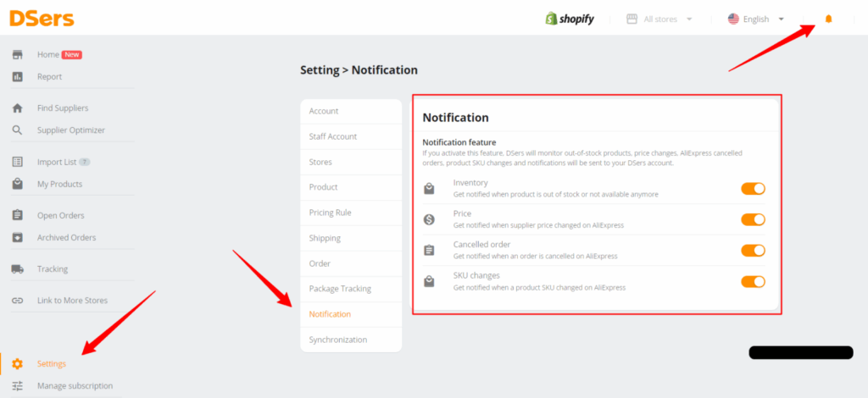The height and width of the screenshot is (398, 868).
Task: Turn off the Price notification switch
Action: click(x=753, y=219)
